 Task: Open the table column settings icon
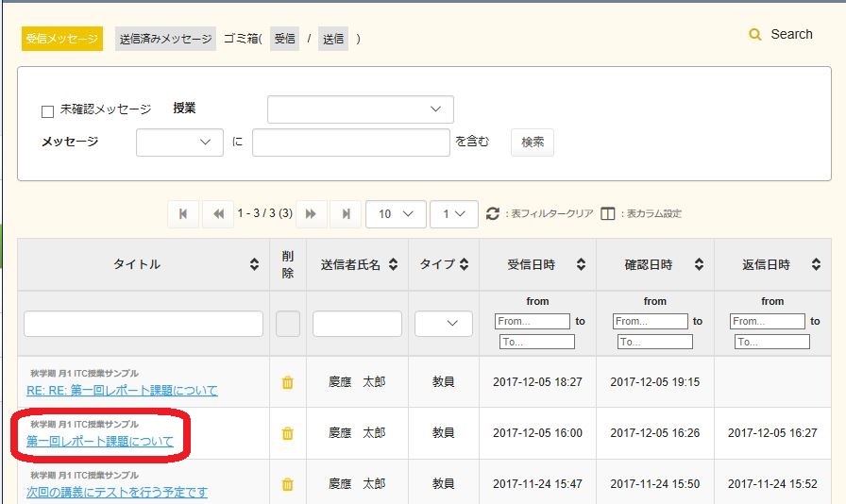[x=608, y=214]
